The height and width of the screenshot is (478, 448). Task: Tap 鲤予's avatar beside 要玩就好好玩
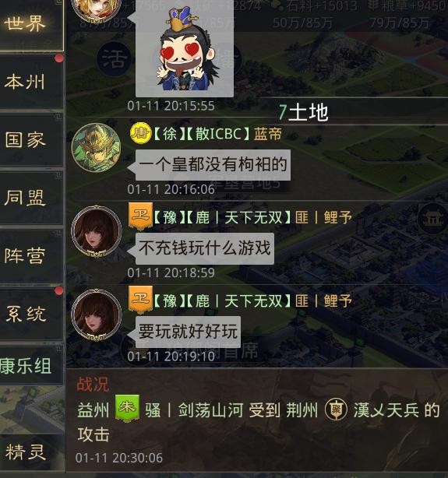click(x=96, y=315)
